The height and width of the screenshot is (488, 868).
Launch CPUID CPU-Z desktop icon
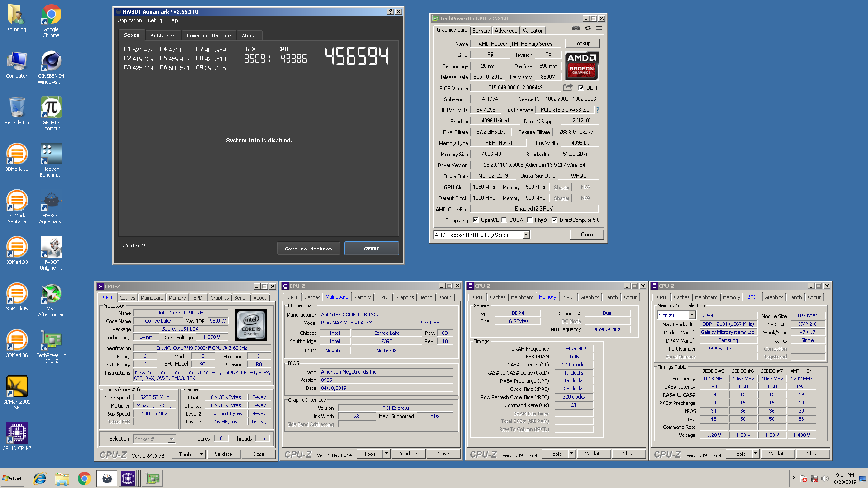click(17, 437)
